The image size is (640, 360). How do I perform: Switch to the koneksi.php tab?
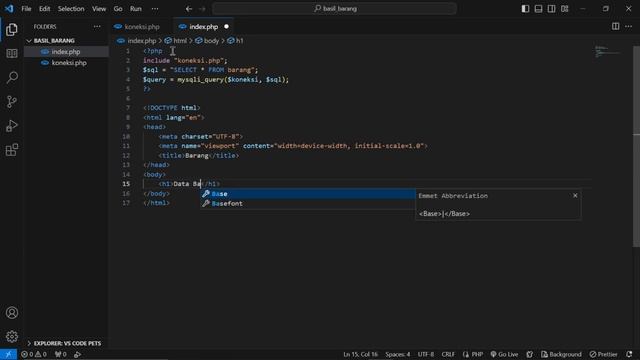[142, 27]
